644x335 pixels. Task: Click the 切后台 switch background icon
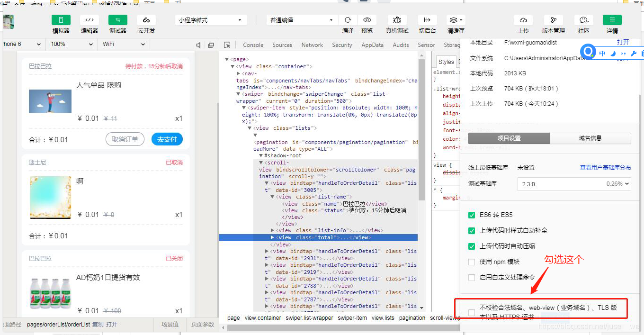pos(428,20)
